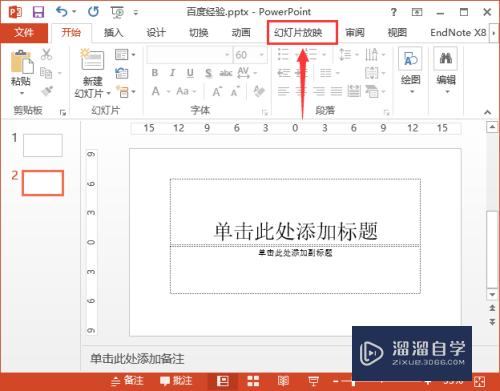Click the font name combo box

(x=189, y=55)
